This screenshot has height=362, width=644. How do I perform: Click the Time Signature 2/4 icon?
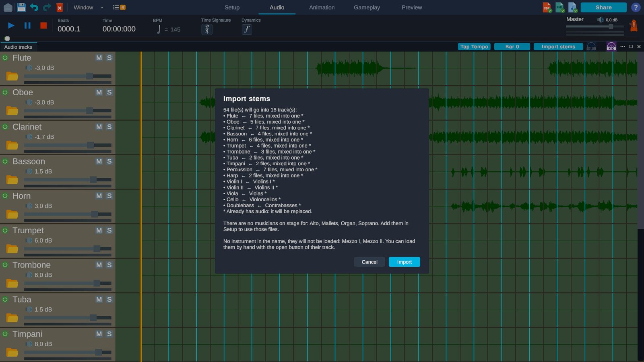coord(207,29)
